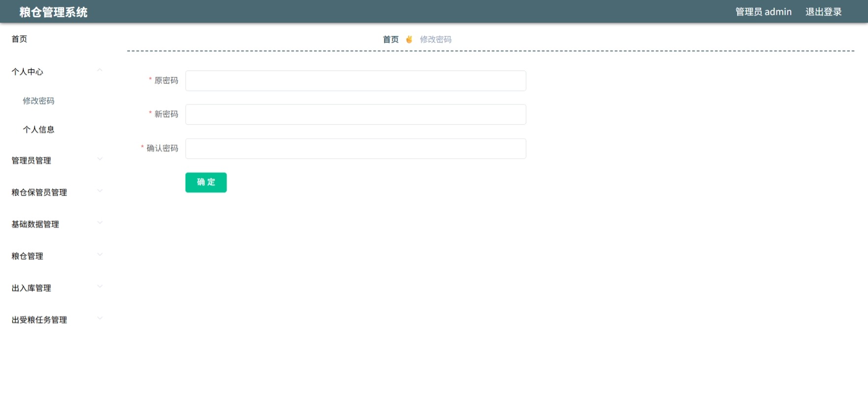Click 退出登录 in the header

tap(823, 12)
